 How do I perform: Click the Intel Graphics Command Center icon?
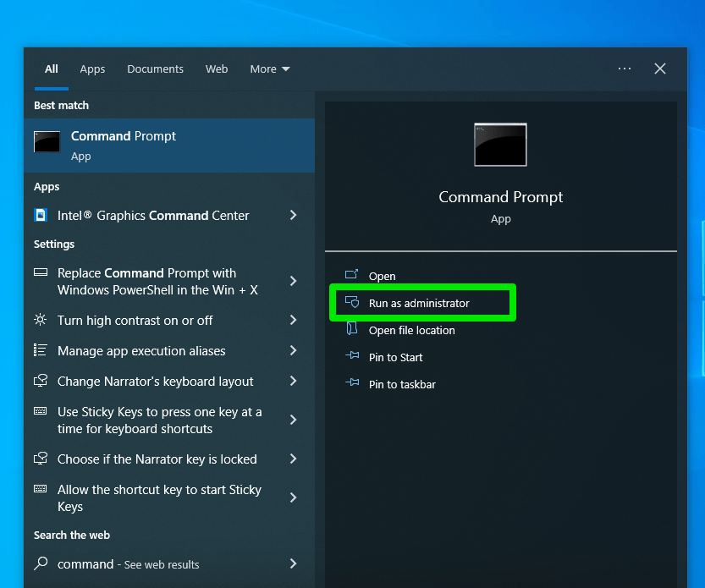(41, 216)
